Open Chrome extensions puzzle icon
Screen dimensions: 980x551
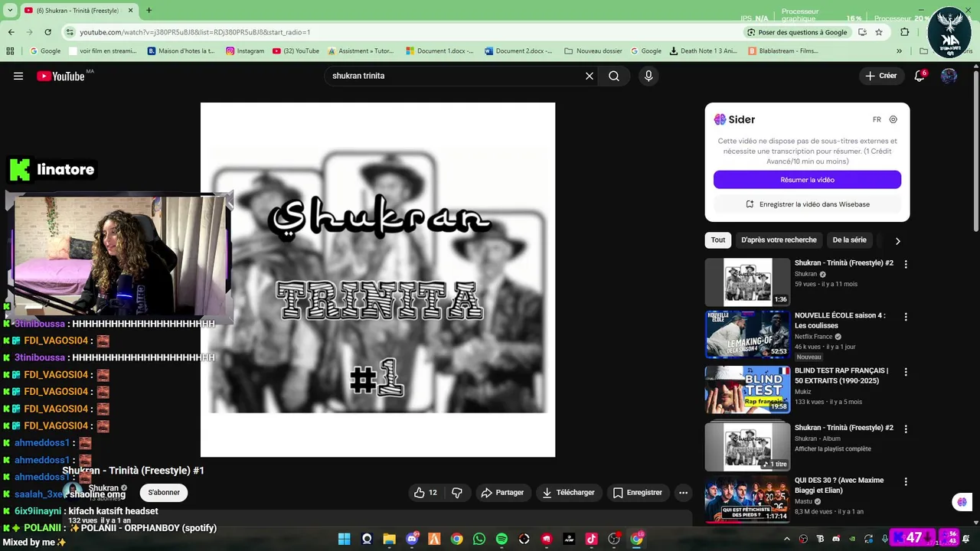905,32
